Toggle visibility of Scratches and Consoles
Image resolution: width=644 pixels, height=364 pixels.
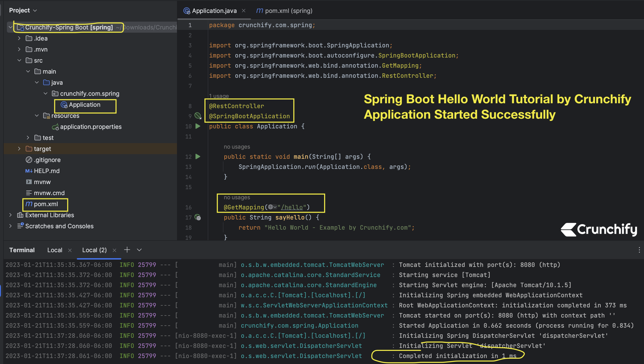pos(10,226)
